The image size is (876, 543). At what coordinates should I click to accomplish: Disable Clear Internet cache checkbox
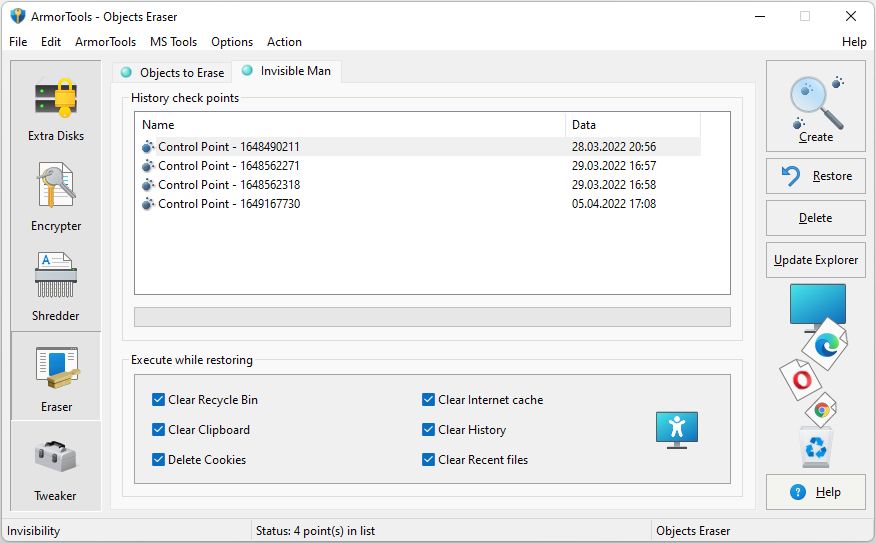[428, 400]
